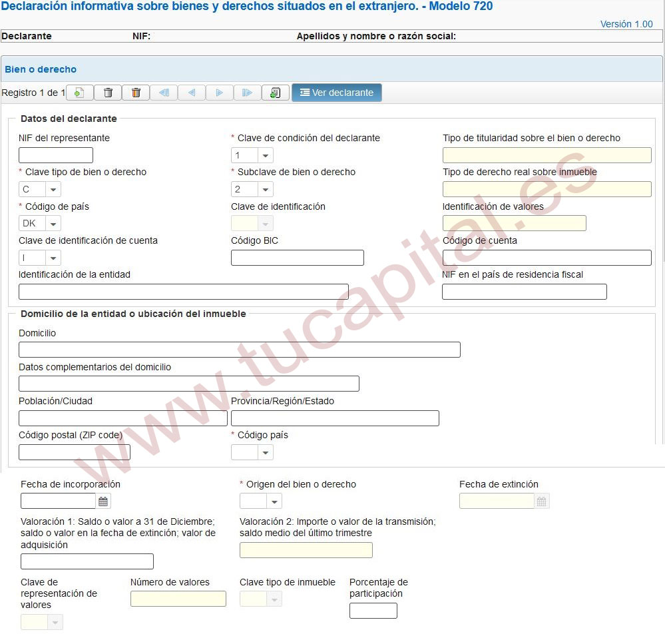The width and height of the screenshot is (665, 644).
Task: Expand the Clave tipo de bien dropdown
Action: pos(53,189)
